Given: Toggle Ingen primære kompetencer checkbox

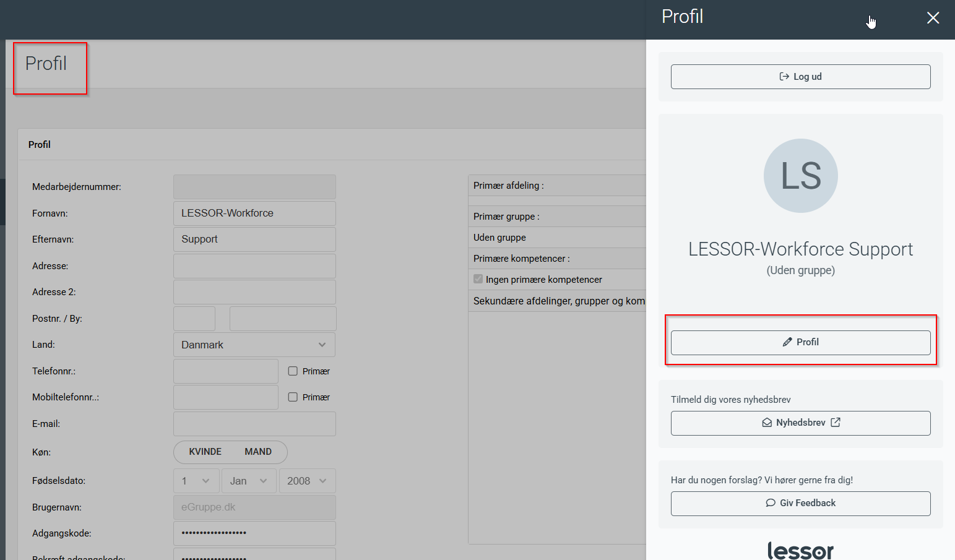Looking at the screenshot, I should pos(478,279).
